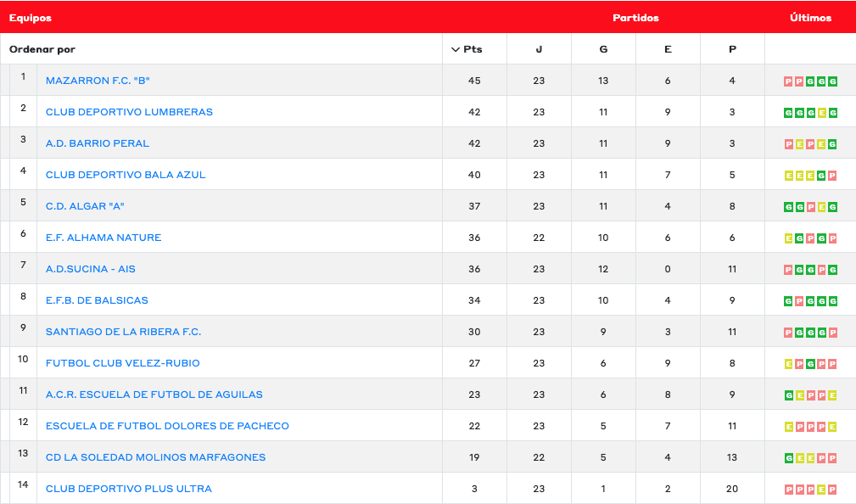Click the yellow E badge in Velez-Rubio's results
856x504 pixels.
pos(789,364)
